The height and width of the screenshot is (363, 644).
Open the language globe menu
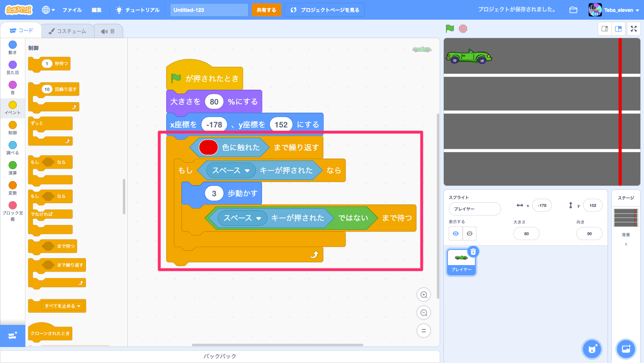point(48,10)
